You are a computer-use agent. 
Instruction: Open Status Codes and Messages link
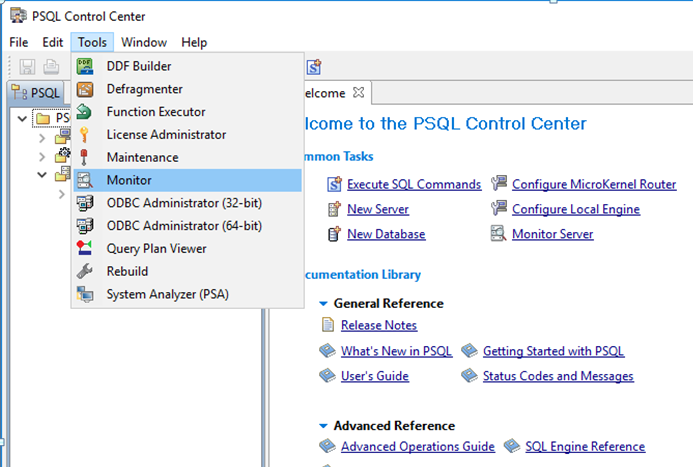[x=558, y=376]
